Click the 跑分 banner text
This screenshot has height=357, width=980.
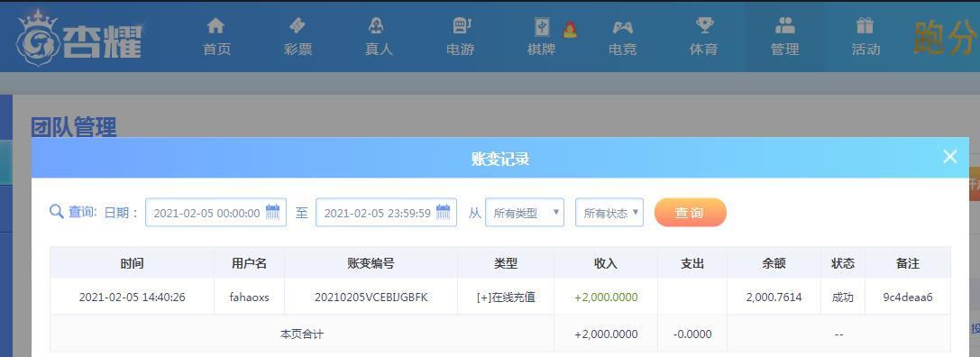tap(945, 39)
